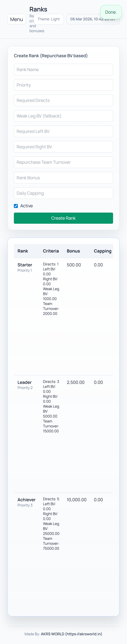This screenshot has height=644, width=127.
Task: Click the Bonus column header
Action: pyautogui.click(x=73, y=251)
